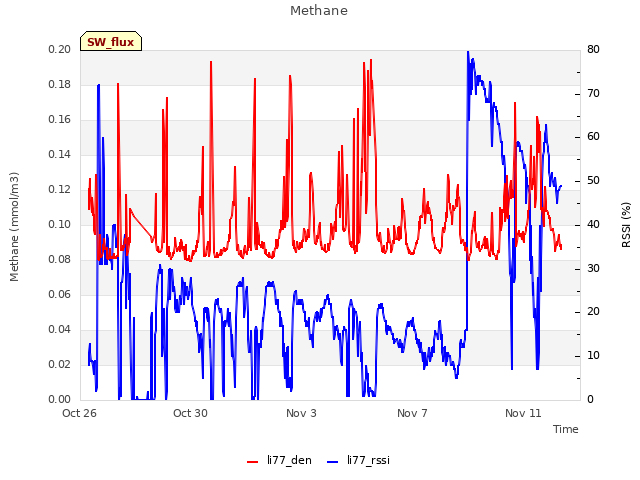Click the blue li77_rssi legend line marker
640x480 pixels.
pos(333,462)
